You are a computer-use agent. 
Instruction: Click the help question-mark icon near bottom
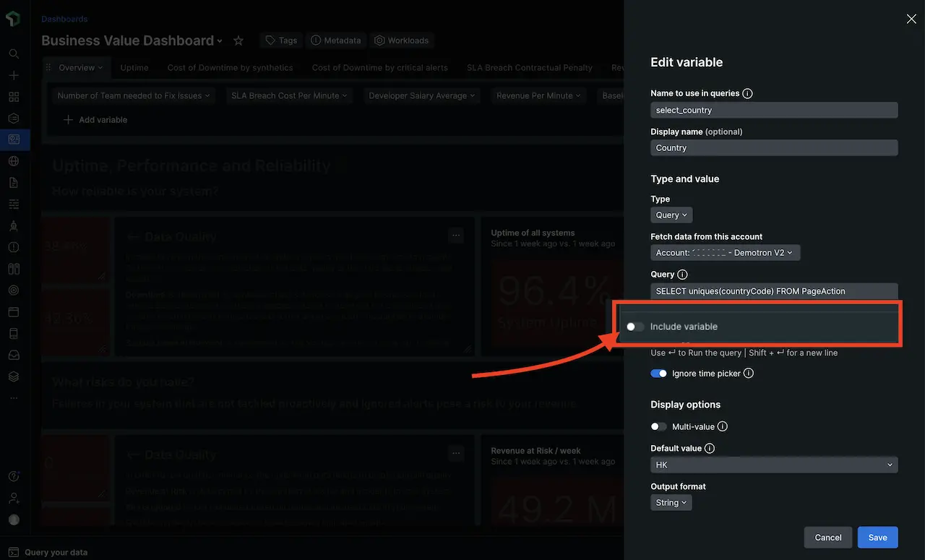pos(13,475)
